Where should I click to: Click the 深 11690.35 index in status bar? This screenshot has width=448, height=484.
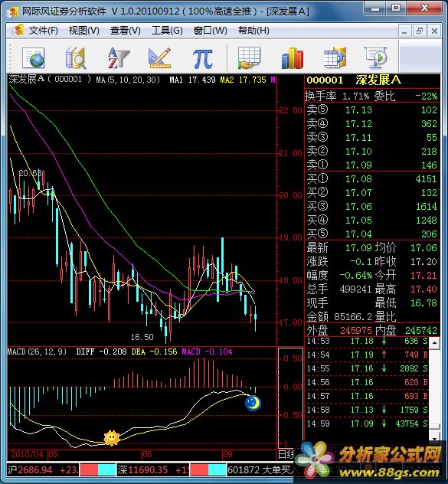153,470
